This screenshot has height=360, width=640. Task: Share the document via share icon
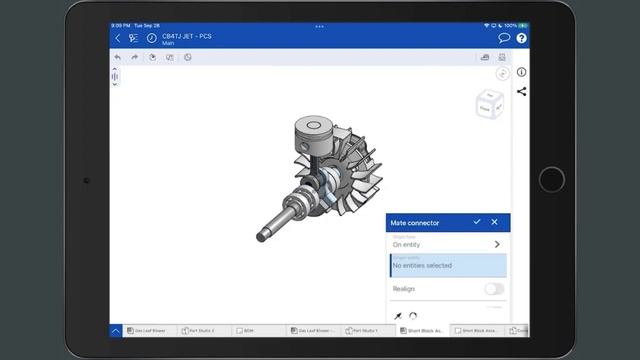coord(521,91)
